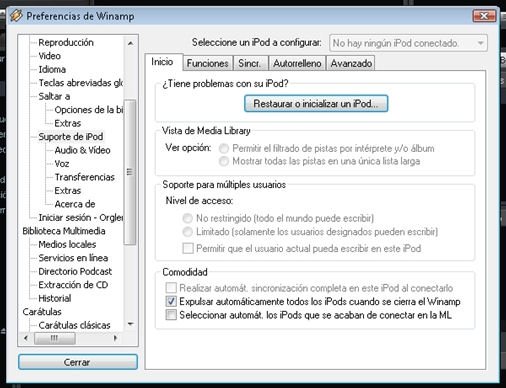Open Directorio Podcast preferences

click(x=75, y=271)
